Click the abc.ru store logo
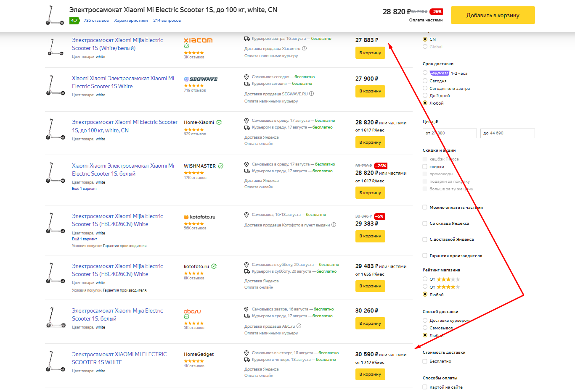The width and height of the screenshot is (575, 392). point(192,311)
